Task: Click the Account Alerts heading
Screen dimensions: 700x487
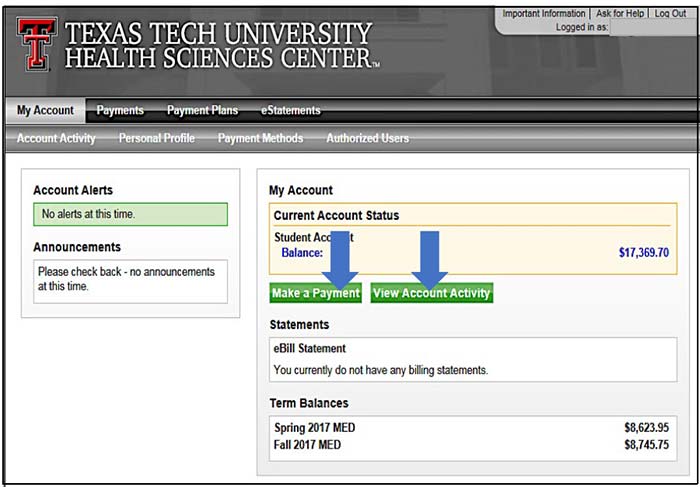Action: [73, 190]
